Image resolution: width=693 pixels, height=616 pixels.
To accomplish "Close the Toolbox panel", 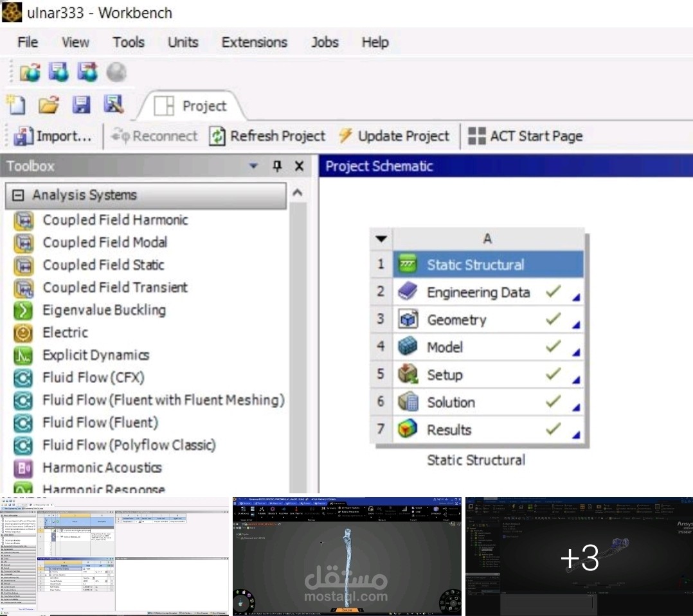I will tap(299, 166).
